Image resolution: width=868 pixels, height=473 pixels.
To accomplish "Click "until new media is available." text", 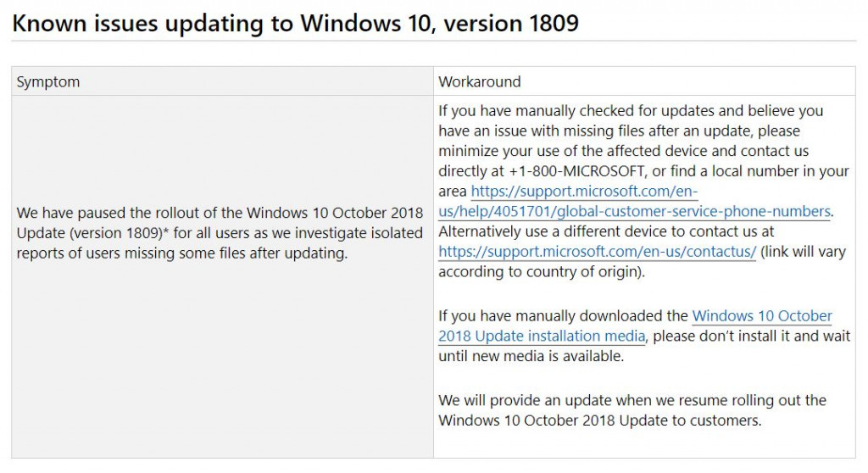I will coord(531,356).
